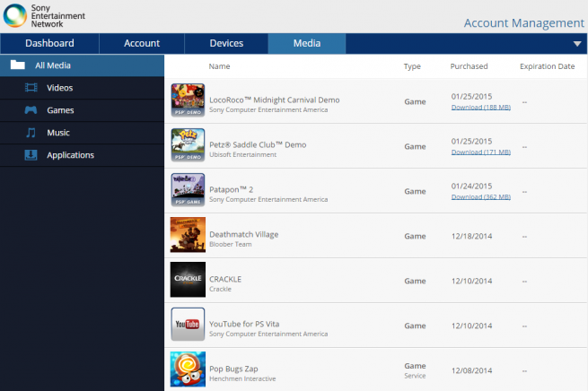Expand the navigation bar dropdown arrow
This screenshot has height=391, width=588.
576,44
